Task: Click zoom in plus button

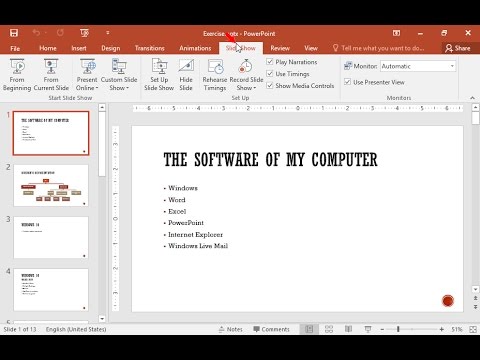Action: tap(441, 329)
